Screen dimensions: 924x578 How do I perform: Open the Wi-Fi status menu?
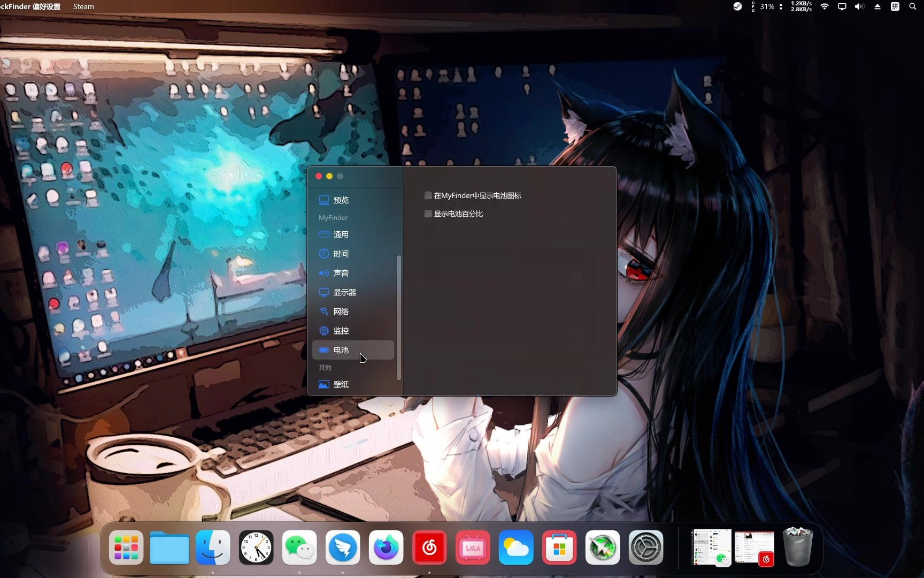[824, 6]
